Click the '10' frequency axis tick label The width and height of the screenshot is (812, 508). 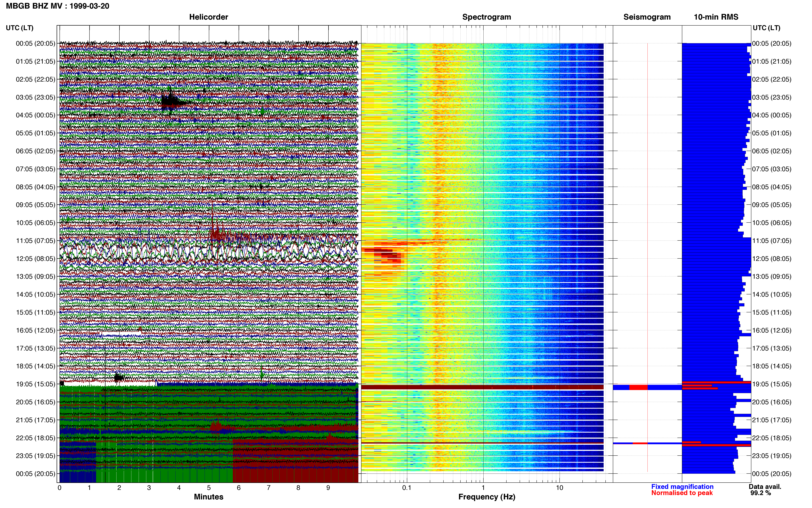coord(559,487)
